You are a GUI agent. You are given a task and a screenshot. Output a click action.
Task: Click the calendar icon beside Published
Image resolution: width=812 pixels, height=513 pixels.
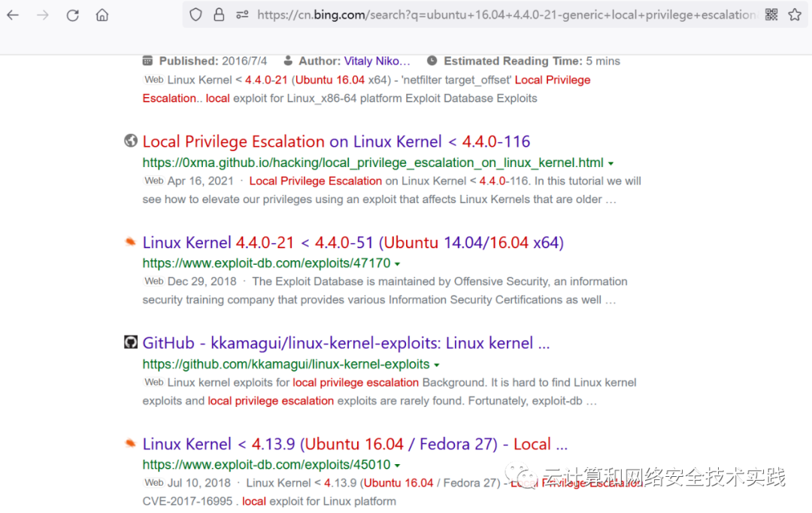click(147, 61)
